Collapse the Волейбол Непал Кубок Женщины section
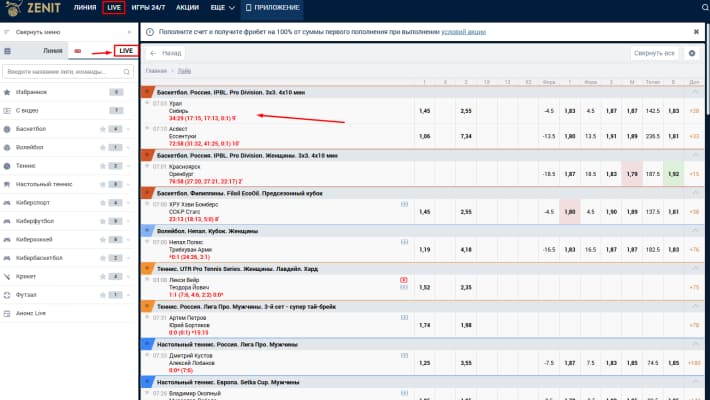The image size is (710, 400). [x=695, y=231]
